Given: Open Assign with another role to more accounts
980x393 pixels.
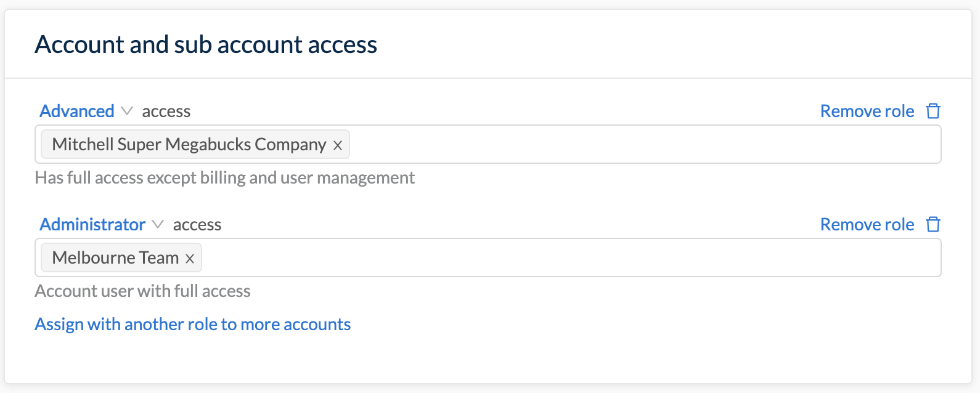Looking at the screenshot, I should coord(193,324).
